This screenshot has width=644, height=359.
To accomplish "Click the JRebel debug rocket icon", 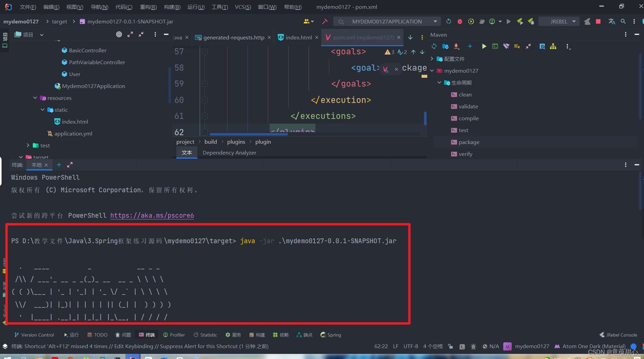I will pyautogui.click(x=531, y=22).
